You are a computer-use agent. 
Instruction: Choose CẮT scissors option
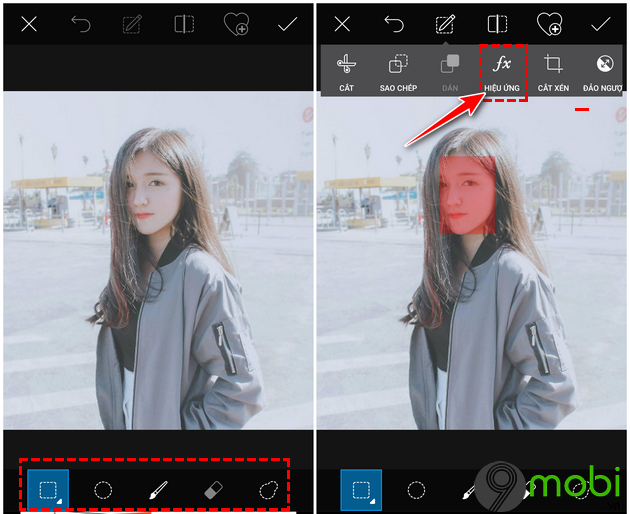coord(346,72)
